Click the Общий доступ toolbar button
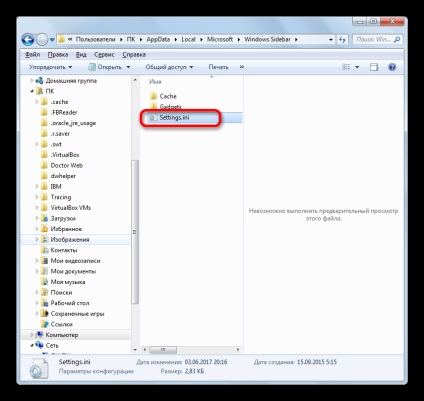 169,67
